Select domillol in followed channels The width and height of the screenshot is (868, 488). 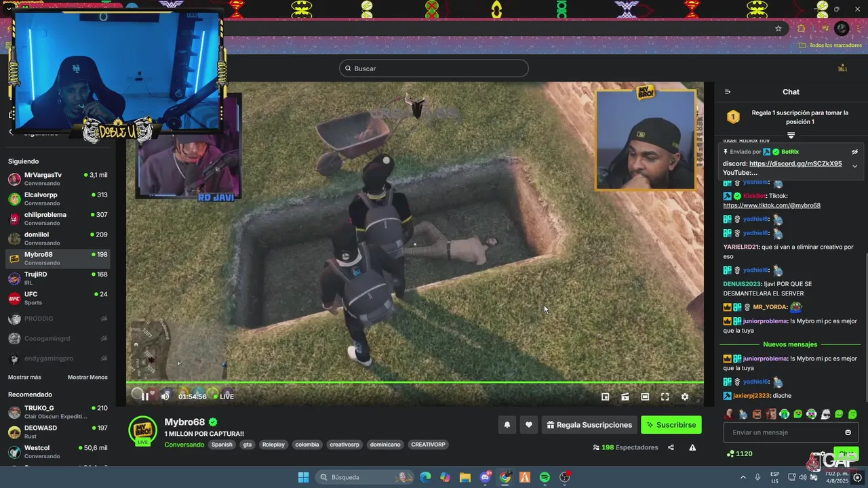click(x=58, y=239)
